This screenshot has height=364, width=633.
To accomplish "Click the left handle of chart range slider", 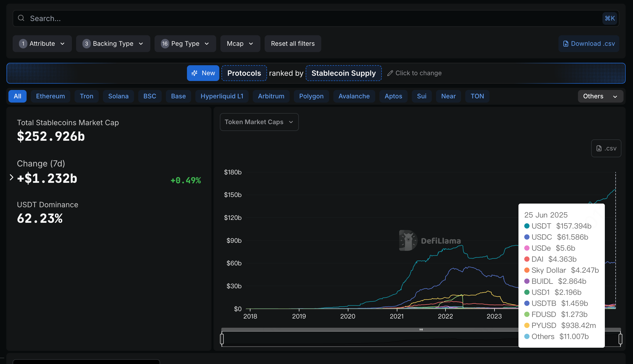I will (x=222, y=339).
